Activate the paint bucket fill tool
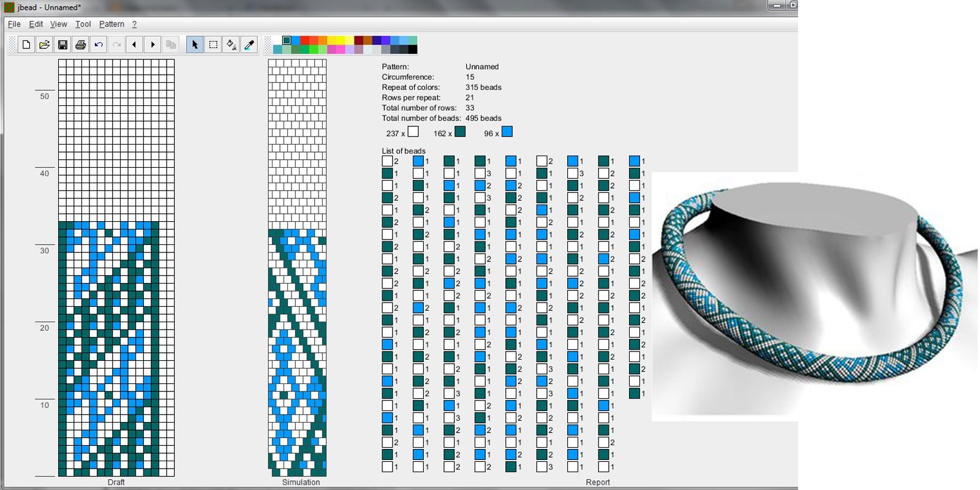The image size is (980, 490). pyautogui.click(x=231, y=45)
